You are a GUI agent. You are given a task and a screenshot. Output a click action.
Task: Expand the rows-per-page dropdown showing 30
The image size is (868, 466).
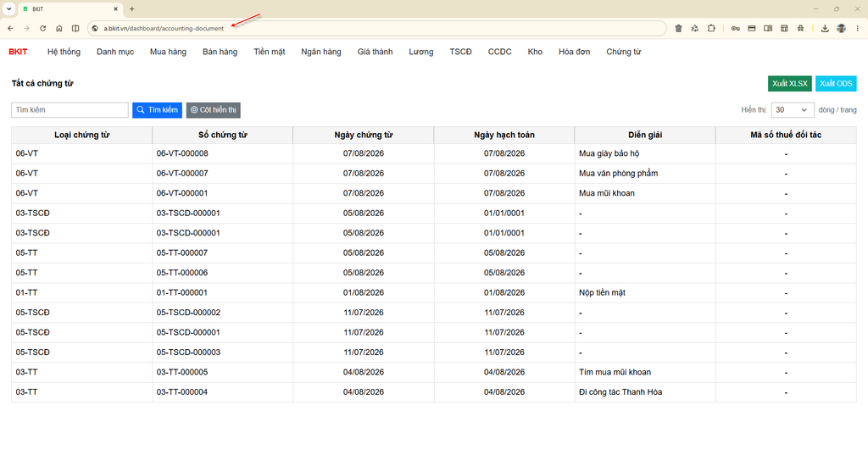793,109
